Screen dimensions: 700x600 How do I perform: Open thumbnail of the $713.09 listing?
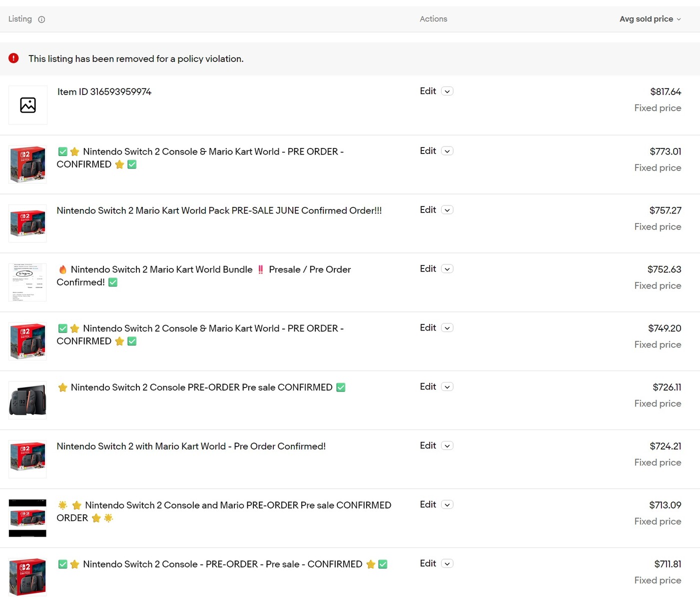[x=28, y=518]
